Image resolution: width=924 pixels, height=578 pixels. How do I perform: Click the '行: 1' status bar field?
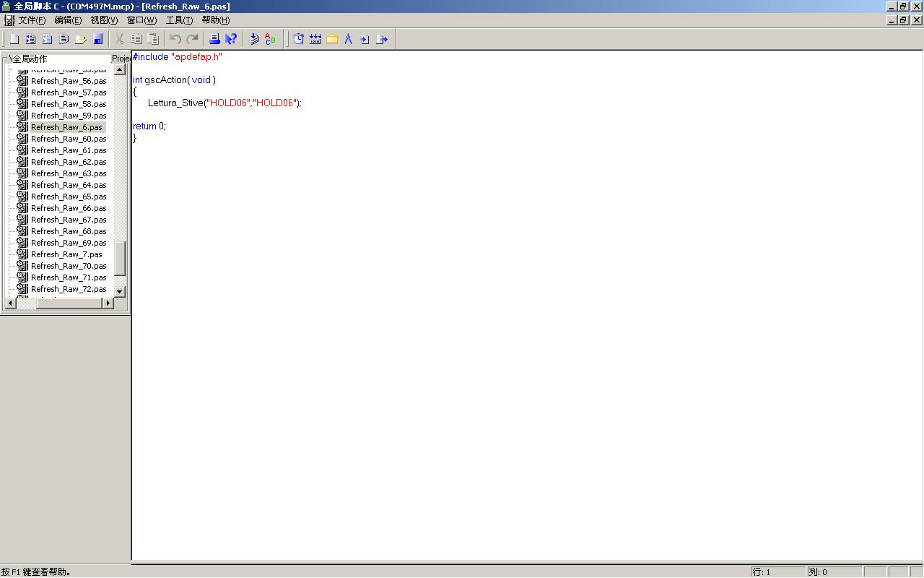778,572
